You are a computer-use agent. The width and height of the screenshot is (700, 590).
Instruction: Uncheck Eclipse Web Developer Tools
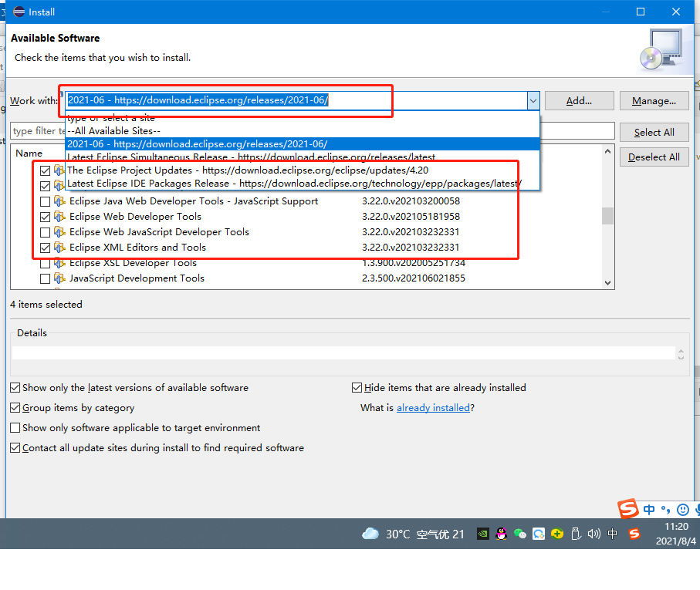pos(45,217)
